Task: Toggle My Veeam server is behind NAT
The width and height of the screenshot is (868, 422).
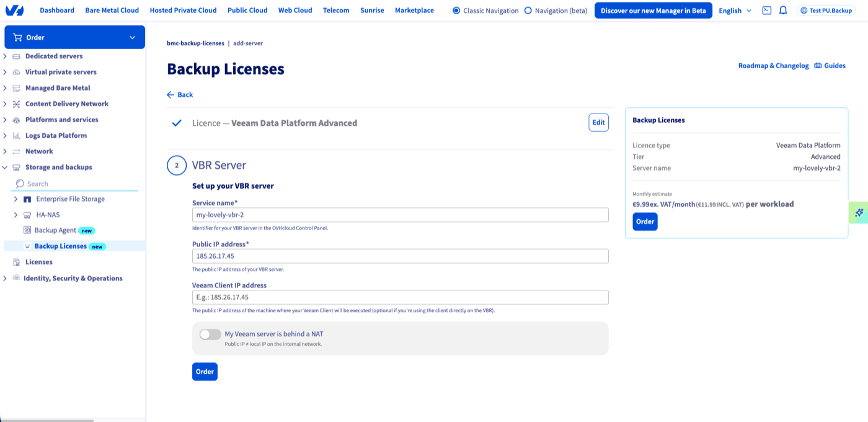Action: (210, 334)
